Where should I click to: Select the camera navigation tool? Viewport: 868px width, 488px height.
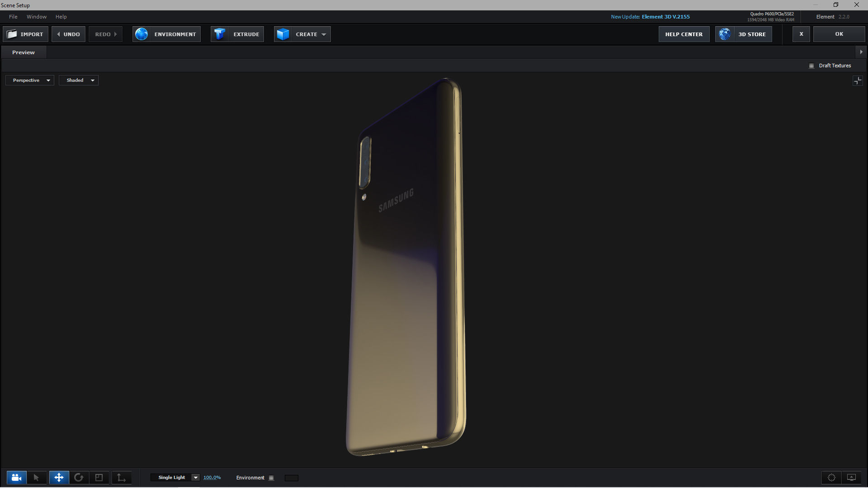pyautogui.click(x=16, y=478)
